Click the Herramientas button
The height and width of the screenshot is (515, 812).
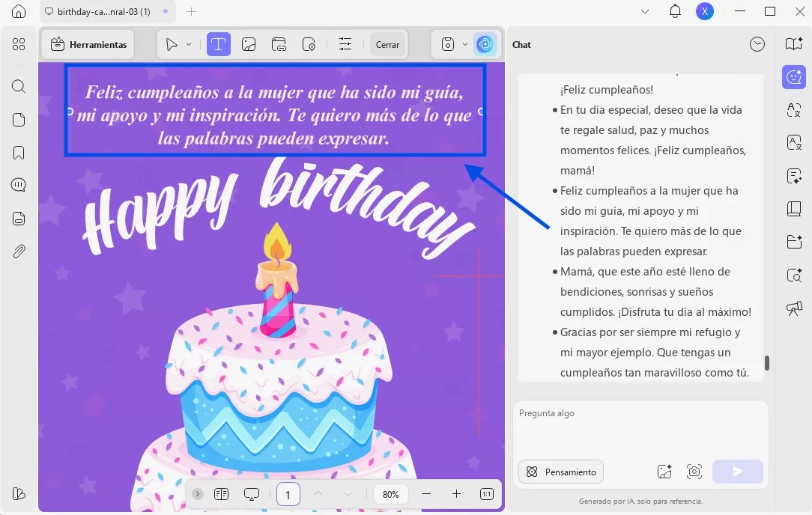click(x=88, y=44)
